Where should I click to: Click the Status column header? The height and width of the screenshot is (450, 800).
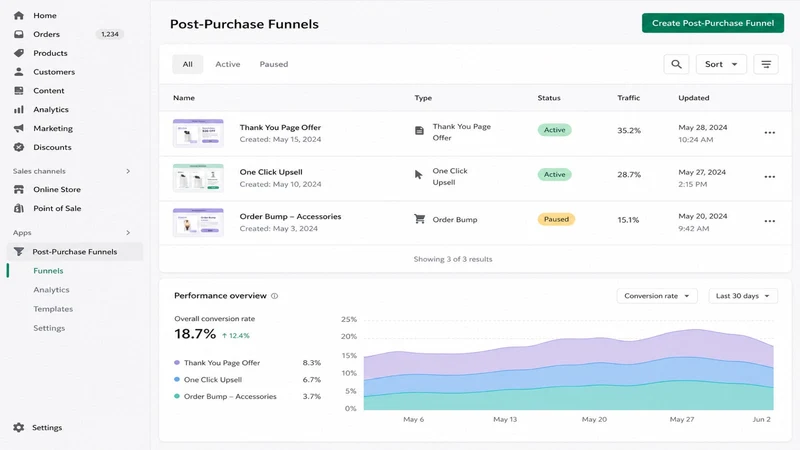click(x=549, y=98)
